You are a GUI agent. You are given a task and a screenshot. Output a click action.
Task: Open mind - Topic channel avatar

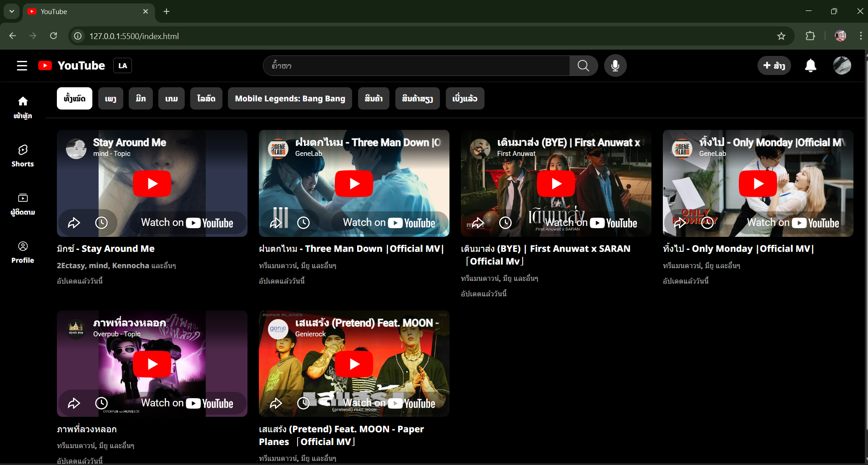76,149
